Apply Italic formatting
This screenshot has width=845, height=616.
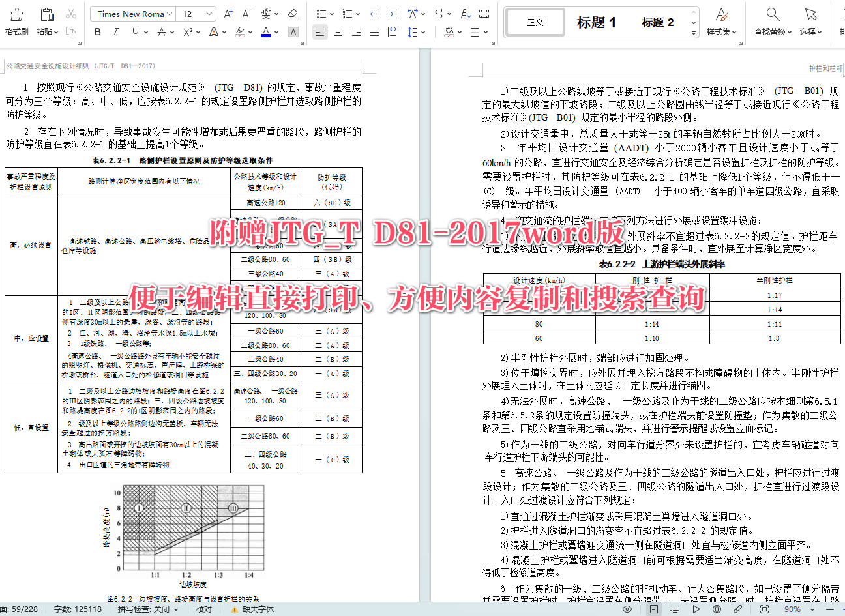tap(115, 31)
